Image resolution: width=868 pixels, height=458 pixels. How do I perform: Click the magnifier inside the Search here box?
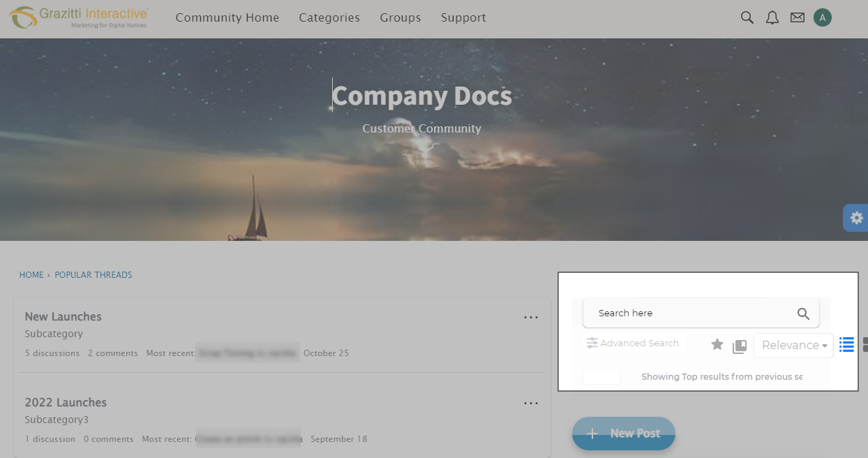click(x=803, y=313)
